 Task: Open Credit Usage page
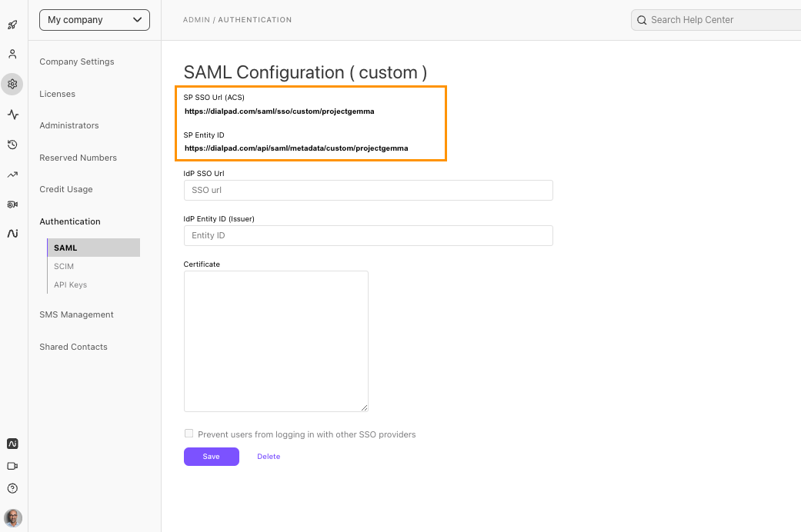[66, 189]
